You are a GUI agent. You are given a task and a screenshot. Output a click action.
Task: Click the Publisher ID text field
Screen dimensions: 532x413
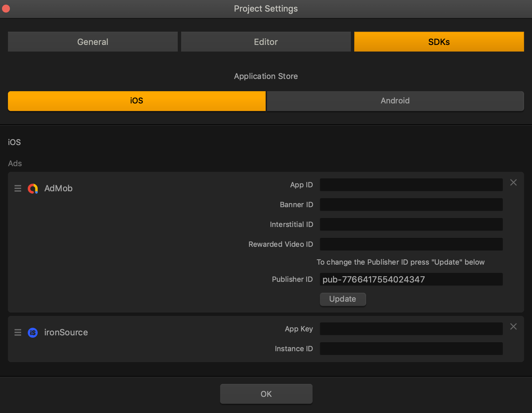411,280
